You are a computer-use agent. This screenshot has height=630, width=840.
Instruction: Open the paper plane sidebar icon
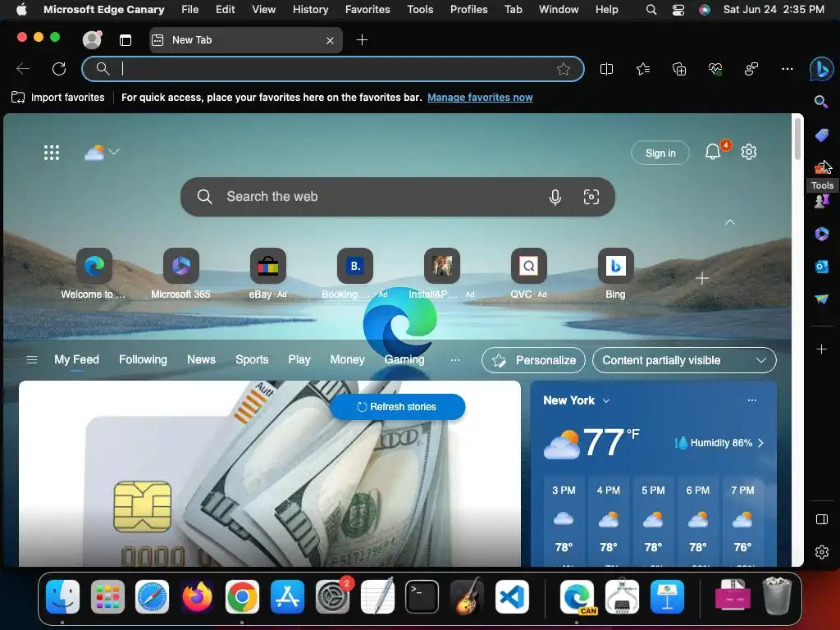point(821,299)
